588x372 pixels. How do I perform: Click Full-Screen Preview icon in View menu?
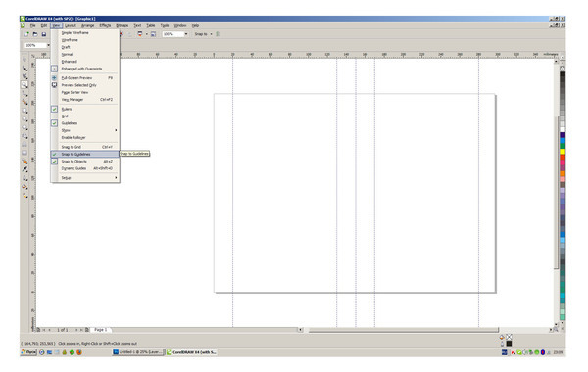[x=54, y=78]
